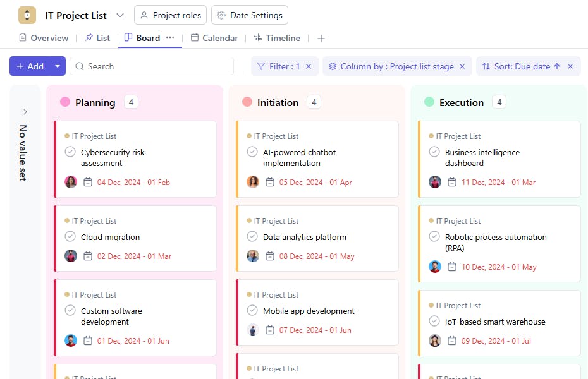Clear the Column by project stage chip
Image resolution: width=588 pixels, height=379 pixels.
(x=462, y=66)
